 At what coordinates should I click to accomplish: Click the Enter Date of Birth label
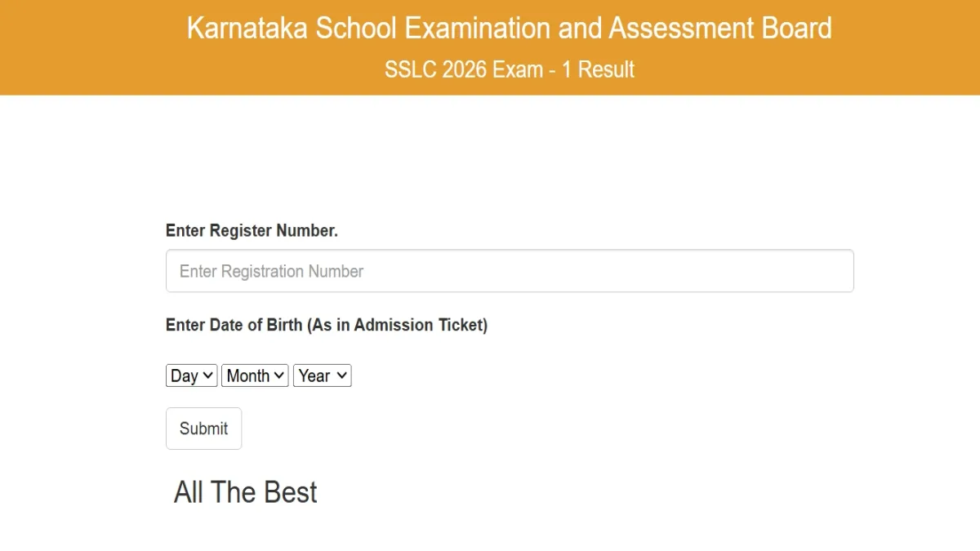pyautogui.click(x=327, y=324)
